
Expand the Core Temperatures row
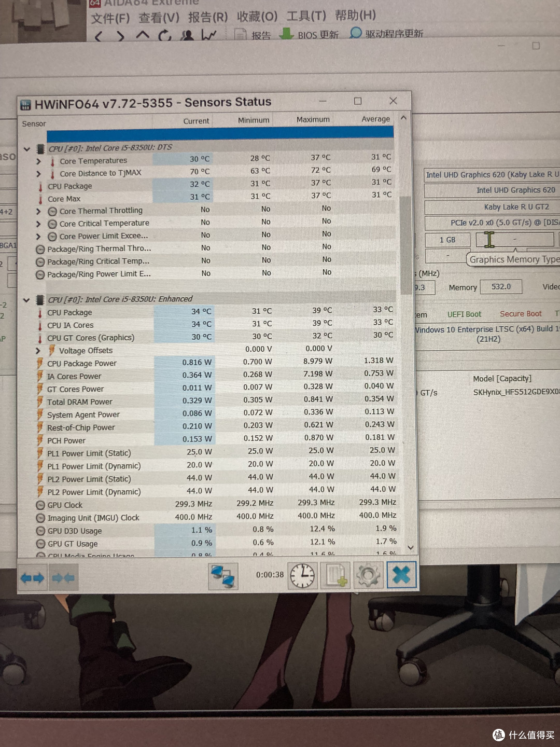38,161
